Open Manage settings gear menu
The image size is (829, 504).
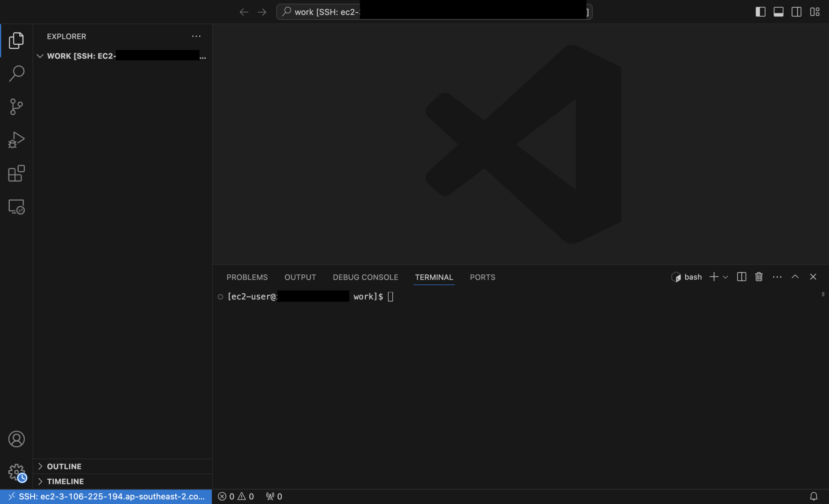(x=16, y=472)
